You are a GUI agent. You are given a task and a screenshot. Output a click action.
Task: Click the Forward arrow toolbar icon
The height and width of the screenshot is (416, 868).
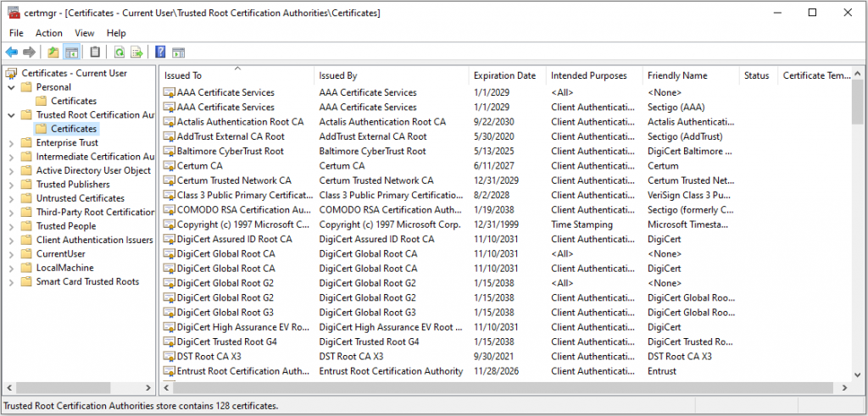point(30,52)
